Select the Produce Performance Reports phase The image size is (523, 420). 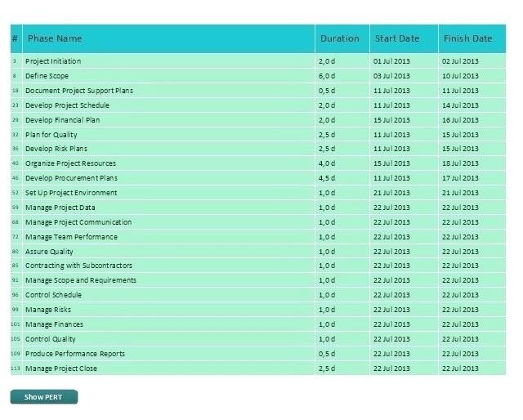[x=75, y=354]
